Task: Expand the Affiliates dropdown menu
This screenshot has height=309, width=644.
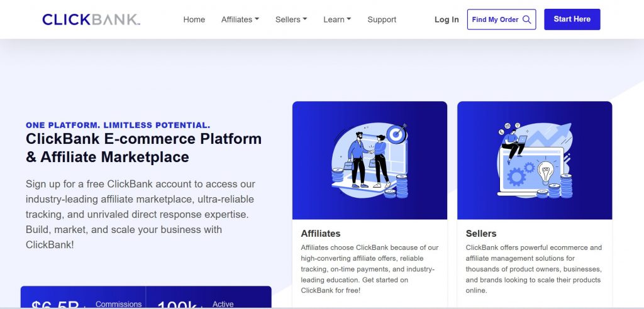Action: 240,19
